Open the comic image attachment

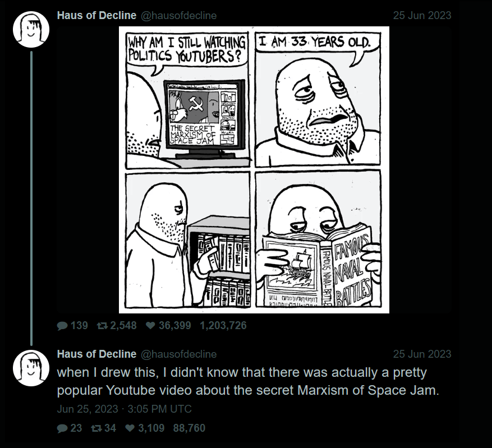pos(254,169)
